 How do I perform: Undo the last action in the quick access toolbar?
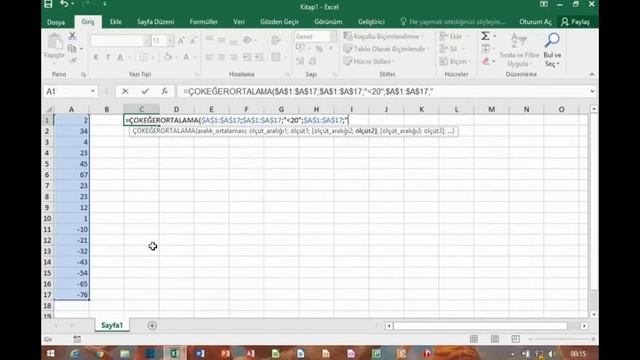pyautogui.click(x=64, y=4)
